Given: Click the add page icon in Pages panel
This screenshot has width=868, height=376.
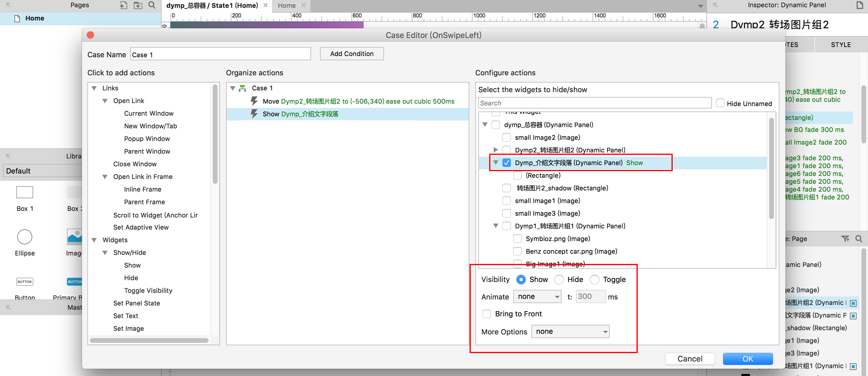Looking at the screenshot, I should pyautogui.click(x=123, y=5).
